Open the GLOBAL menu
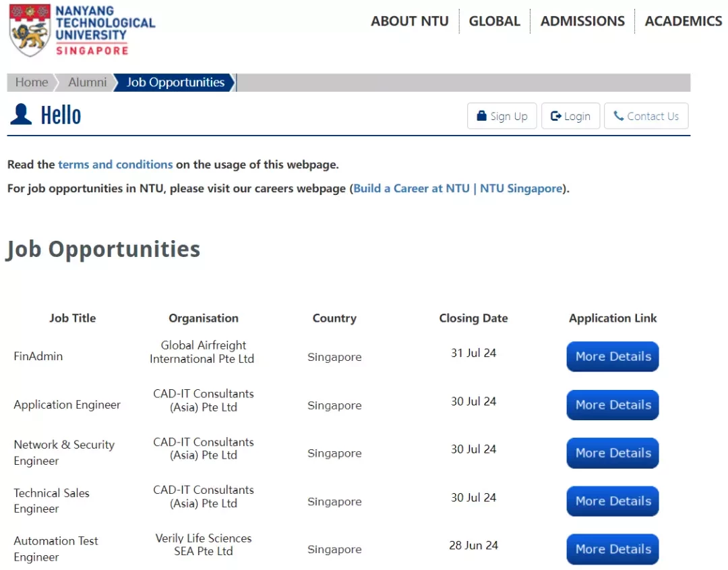This screenshot has height=570, width=728. [495, 21]
